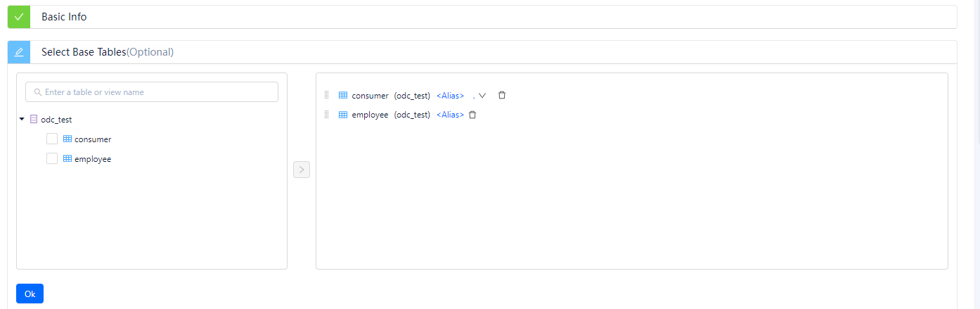The image size is (980, 309).
Task: Click the drag handle of selected employee row
Action: click(327, 115)
